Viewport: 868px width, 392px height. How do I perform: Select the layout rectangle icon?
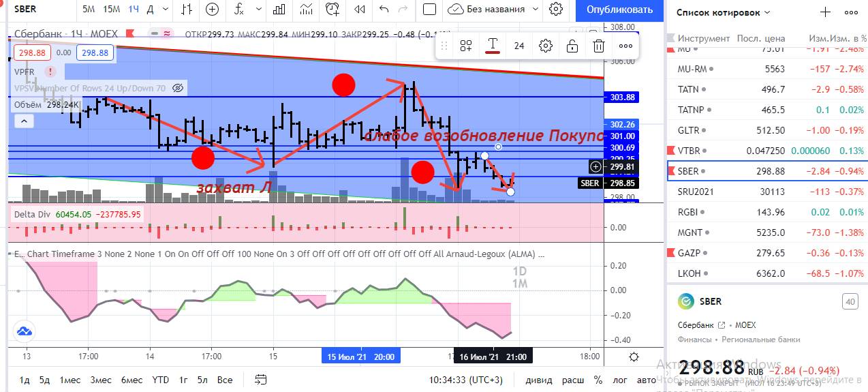429,10
